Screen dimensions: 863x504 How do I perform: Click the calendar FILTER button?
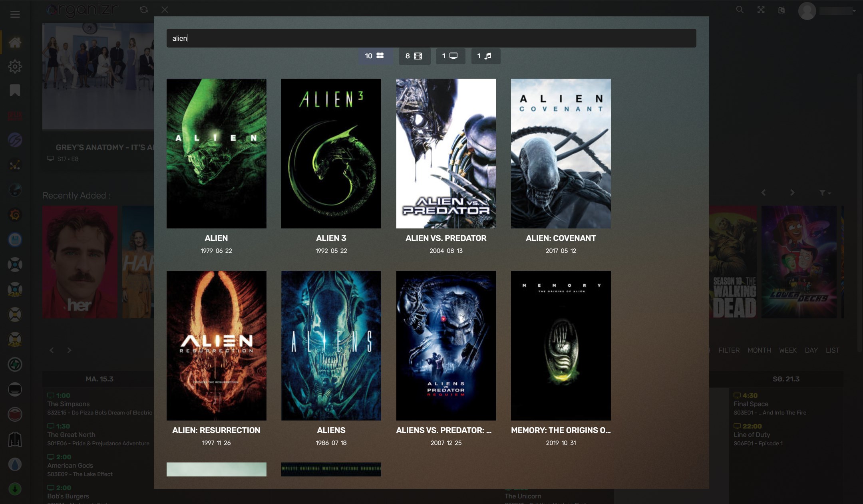tap(729, 350)
